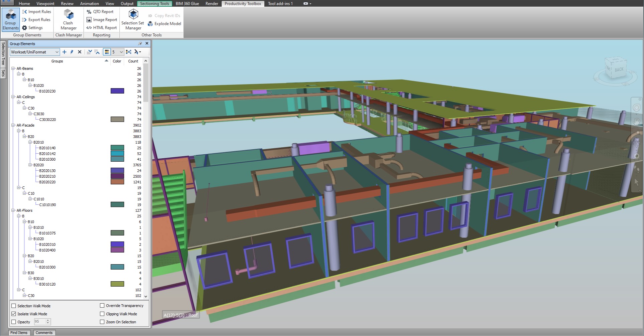Open the Clash Manager tool

[68, 20]
